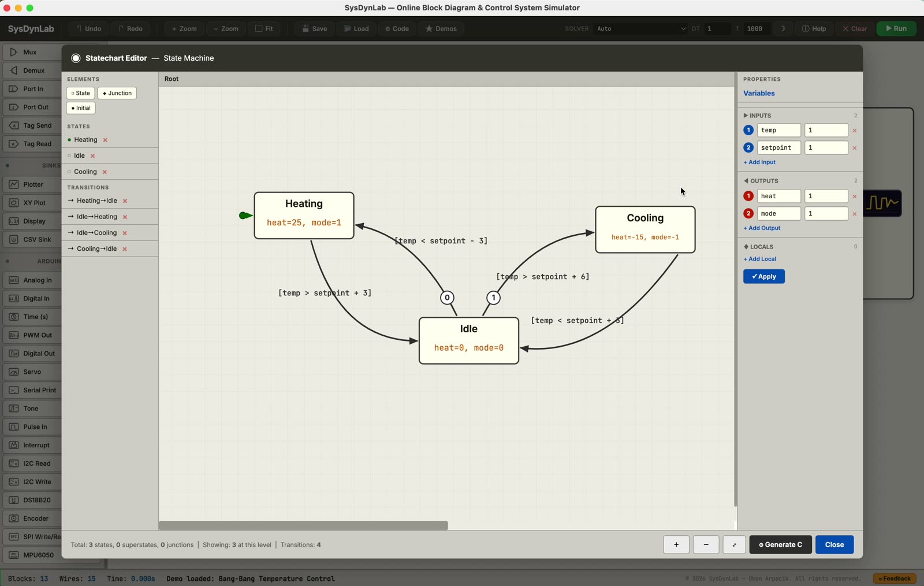Pick the Tone block

pyautogui.click(x=33, y=409)
